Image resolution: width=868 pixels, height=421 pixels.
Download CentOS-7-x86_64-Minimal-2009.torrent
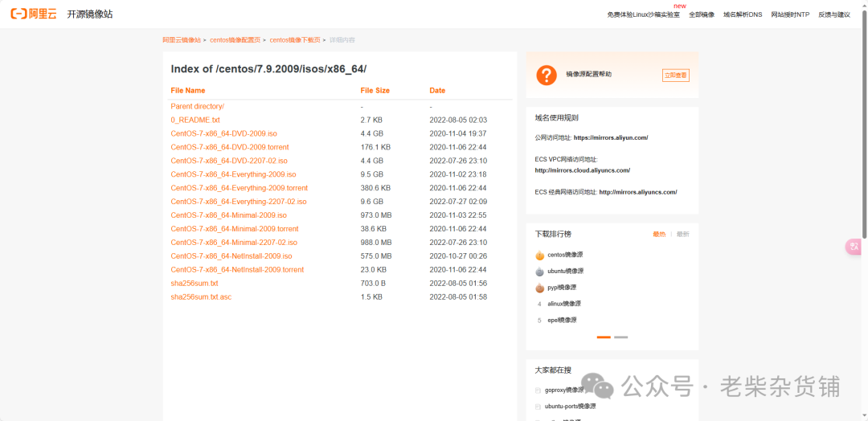click(235, 228)
